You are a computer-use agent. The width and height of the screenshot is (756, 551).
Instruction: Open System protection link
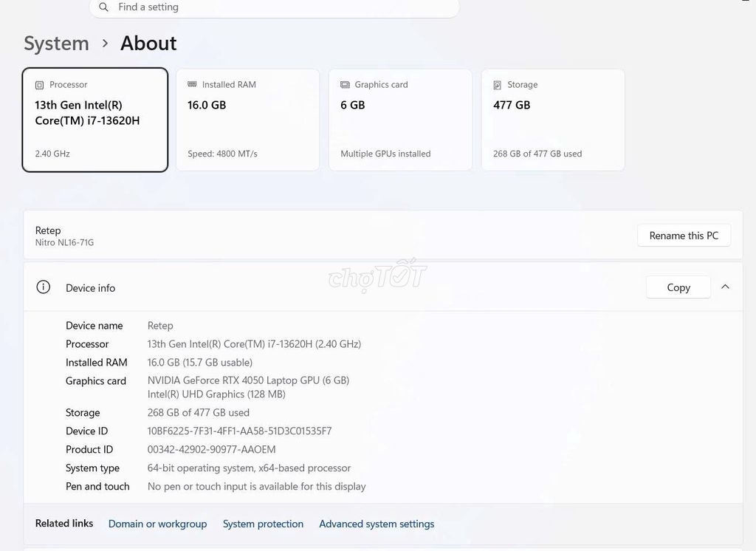click(264, 524)
